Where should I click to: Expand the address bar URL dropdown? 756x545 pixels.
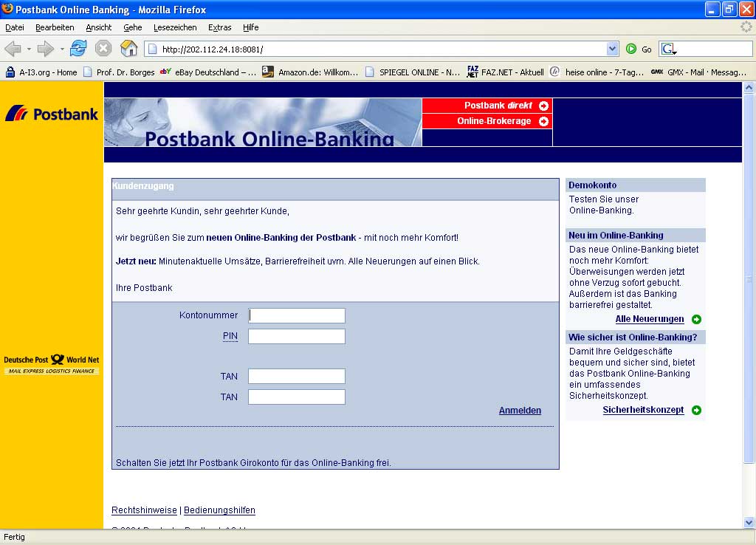(612, 49)
